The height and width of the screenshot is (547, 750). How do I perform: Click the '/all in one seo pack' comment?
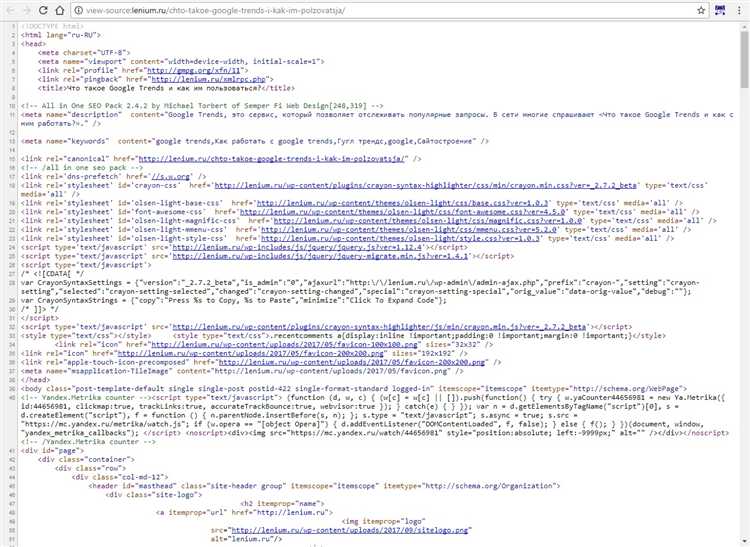click(82, 168)
